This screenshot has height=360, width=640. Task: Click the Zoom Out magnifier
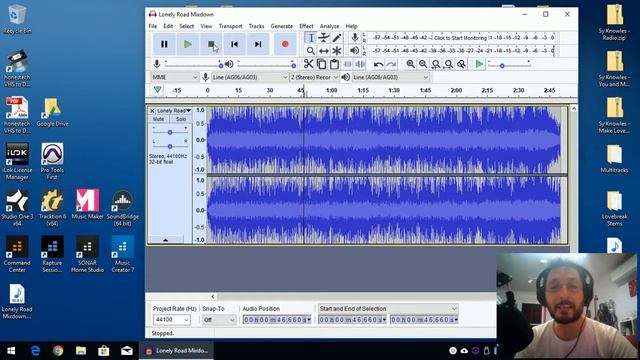(x=423, y=64)
